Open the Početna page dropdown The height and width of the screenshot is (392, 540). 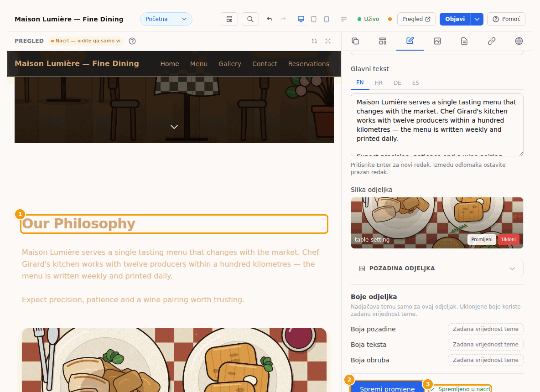[x=166, y=19]
